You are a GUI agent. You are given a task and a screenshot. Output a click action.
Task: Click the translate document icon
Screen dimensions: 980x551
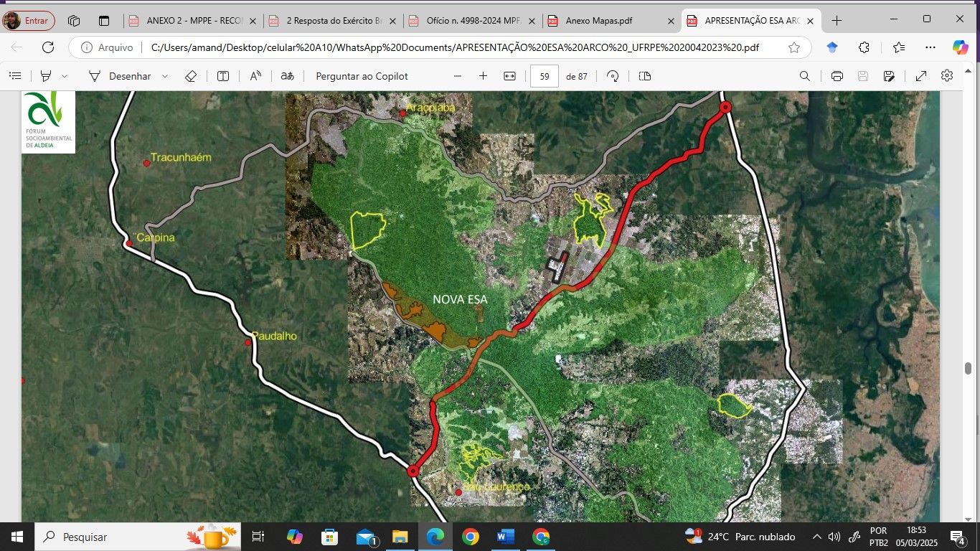click(287, 76)
